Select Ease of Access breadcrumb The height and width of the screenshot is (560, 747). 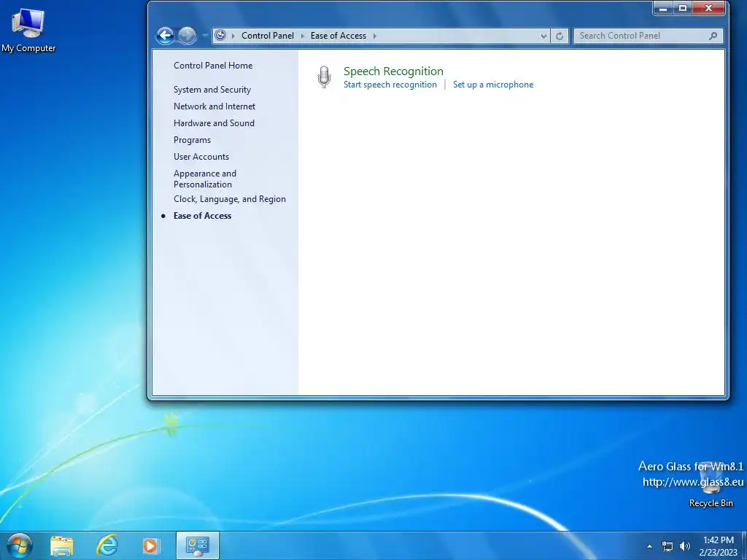[338, 36]
